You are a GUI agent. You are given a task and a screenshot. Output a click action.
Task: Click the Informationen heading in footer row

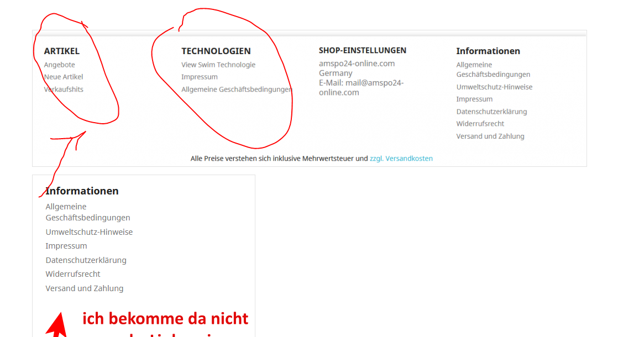(x=488, y=51)
